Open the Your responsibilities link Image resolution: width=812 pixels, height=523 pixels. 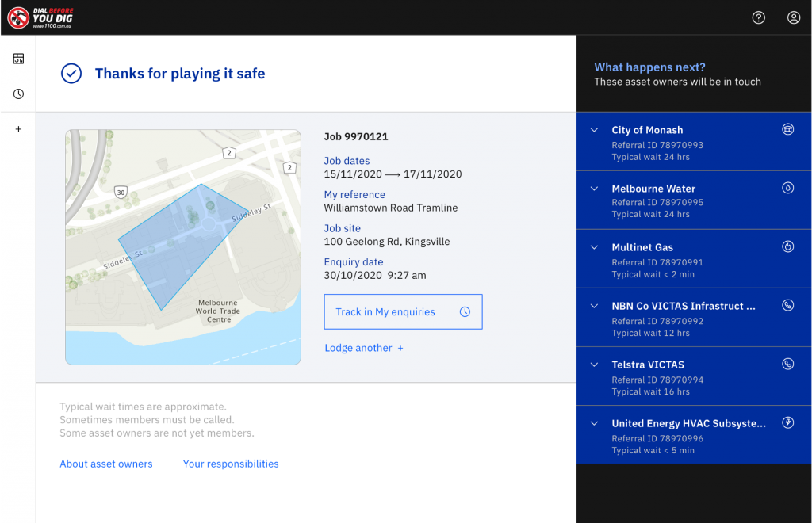pyautogui.click(x=230, y=464)
